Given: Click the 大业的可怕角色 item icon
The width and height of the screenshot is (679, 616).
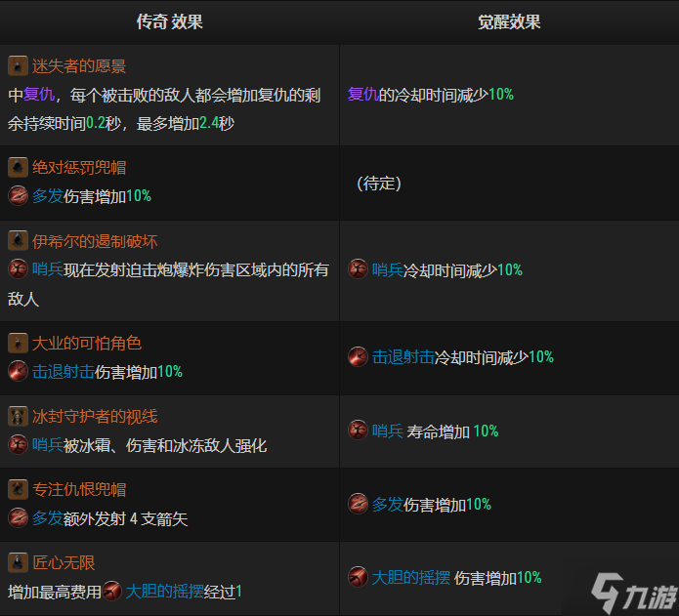Looking at the screenshot, I should pos(18,343).
